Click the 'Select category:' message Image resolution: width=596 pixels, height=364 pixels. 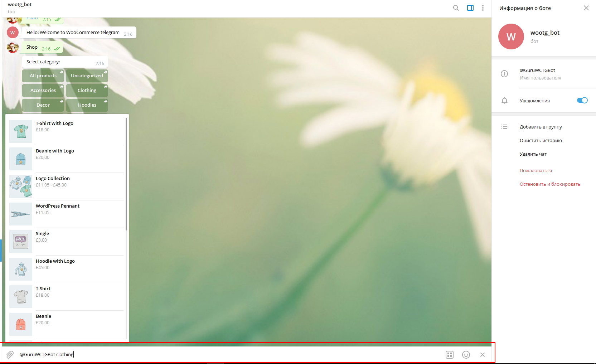pos(65,62)
